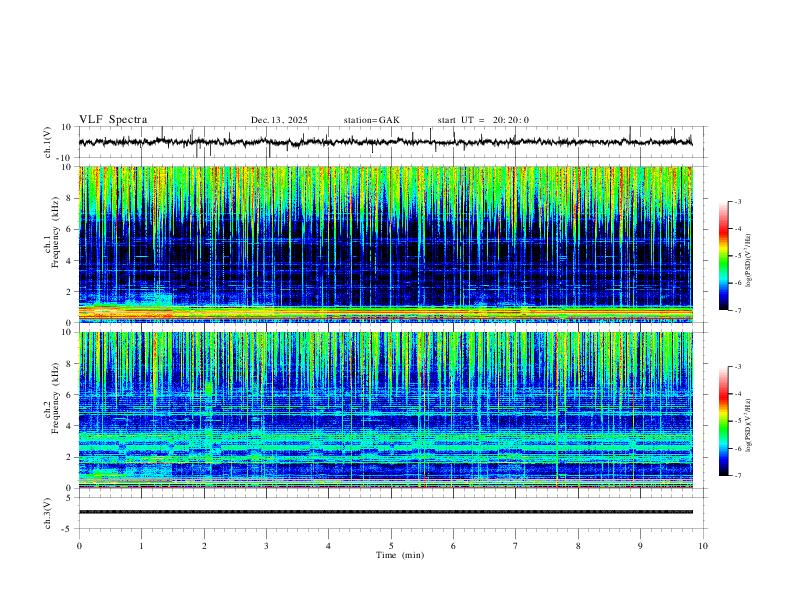
Task: Select the "ch.1(V)" waveform axis label
Action: [x=48, y=142]
